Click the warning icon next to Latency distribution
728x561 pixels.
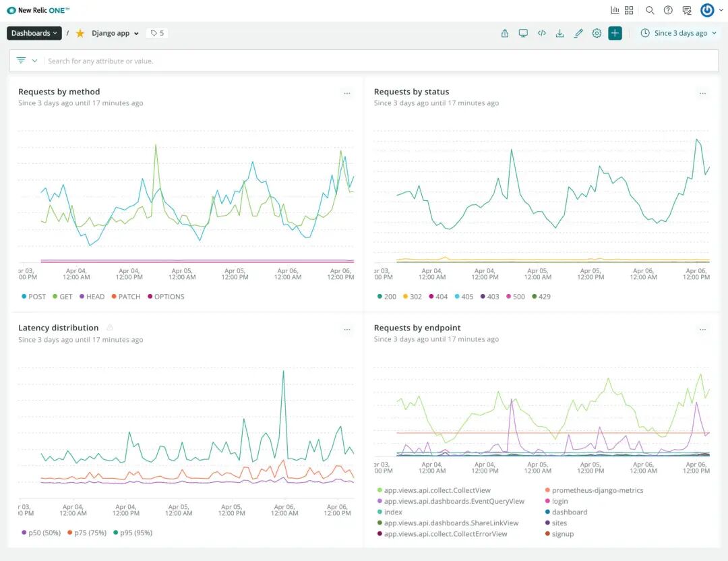tap(110, 328)
